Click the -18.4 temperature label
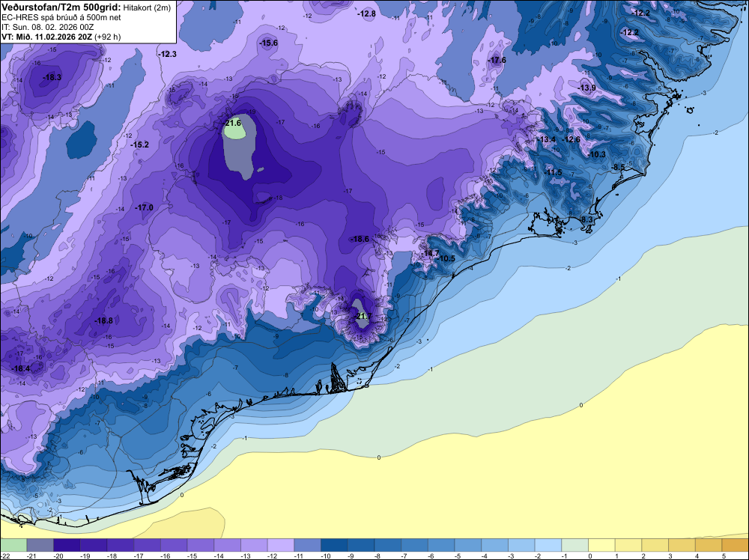 tap(21, 368)
